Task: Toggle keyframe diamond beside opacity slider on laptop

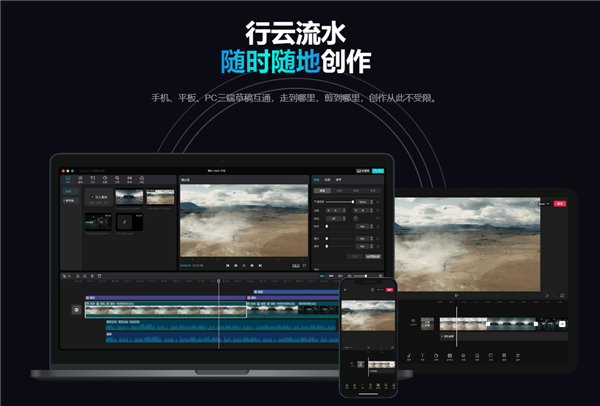Action: click(377, 201)
